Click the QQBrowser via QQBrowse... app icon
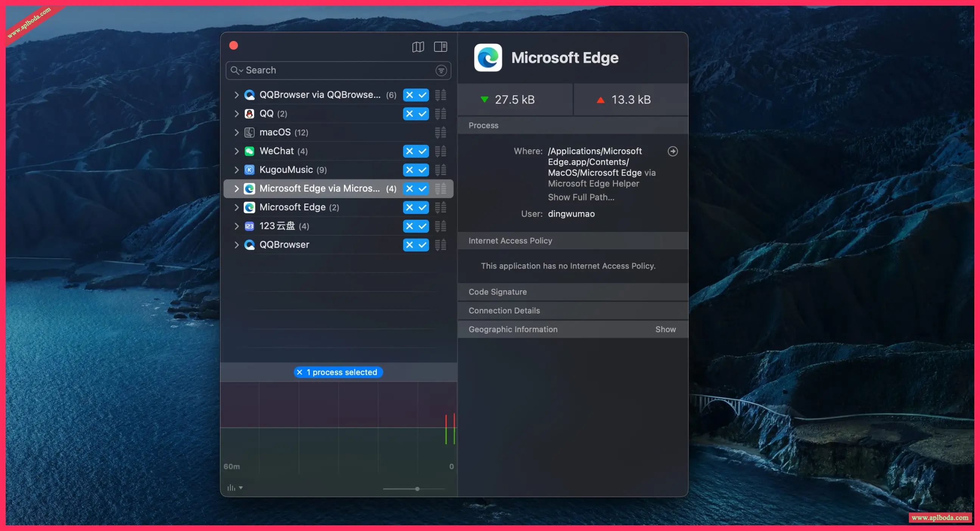The width and height of the screenshot is (980, 531). 249,95
